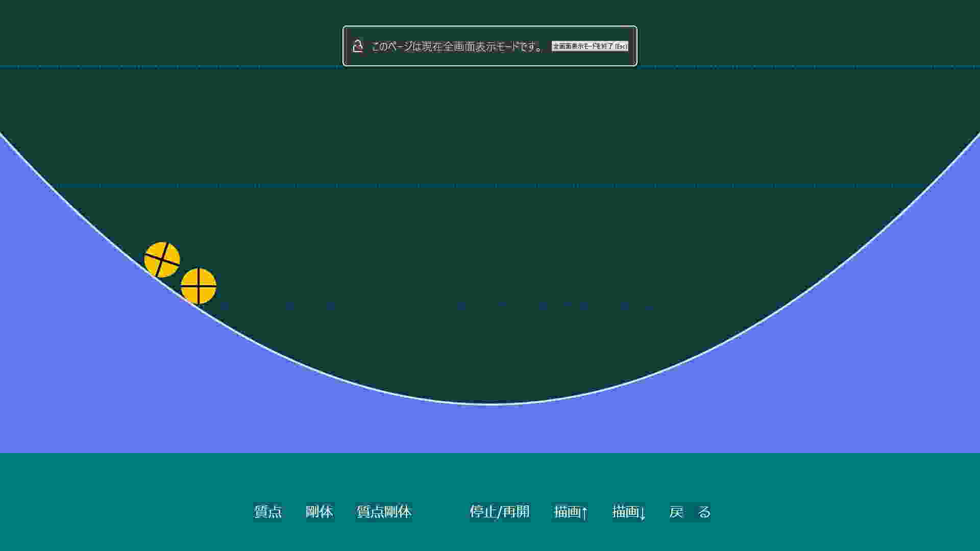Choose the 質点剛体 combined mode
Screen dimensions: 980x551
[385, 512]
